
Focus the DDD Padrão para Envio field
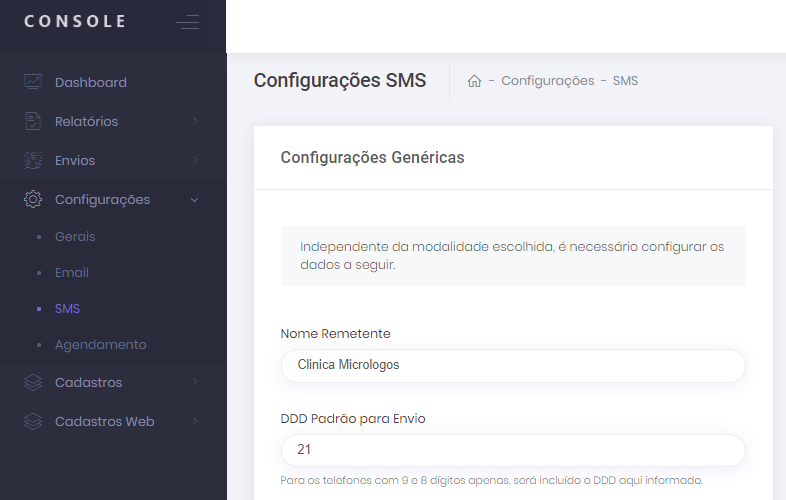click(513, 450)
